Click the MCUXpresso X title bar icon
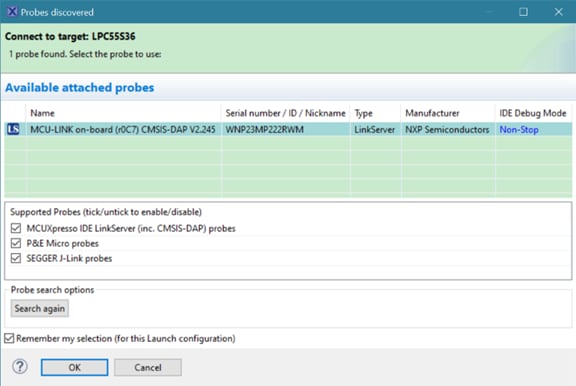The height and width of the screenshot is (386, 576). [12, 12]
